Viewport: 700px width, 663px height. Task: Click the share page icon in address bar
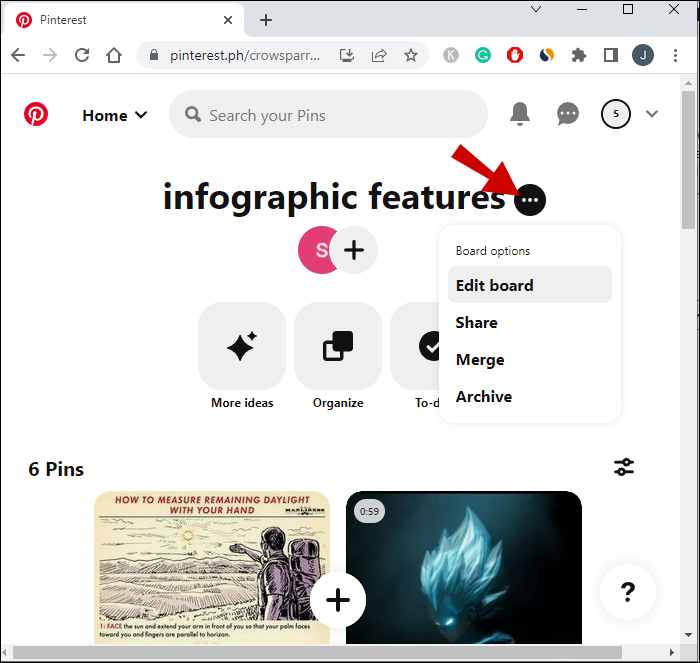click(379, 55)
